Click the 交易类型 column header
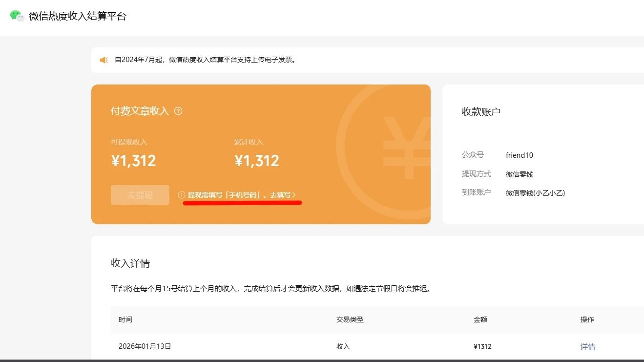 coord(350,319)
